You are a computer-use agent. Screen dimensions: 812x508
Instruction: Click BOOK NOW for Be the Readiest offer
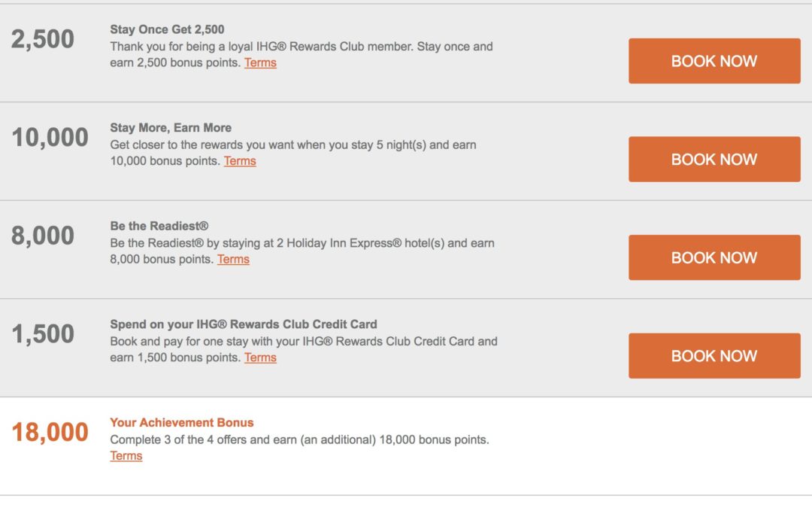click(x=713, y=257)
